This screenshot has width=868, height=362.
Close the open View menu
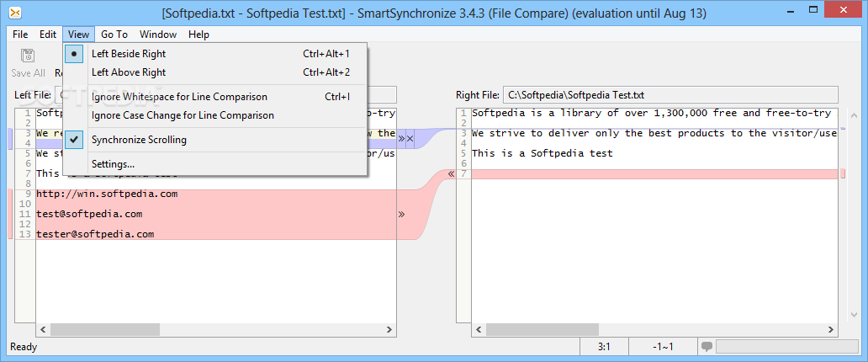coord(78,35)
